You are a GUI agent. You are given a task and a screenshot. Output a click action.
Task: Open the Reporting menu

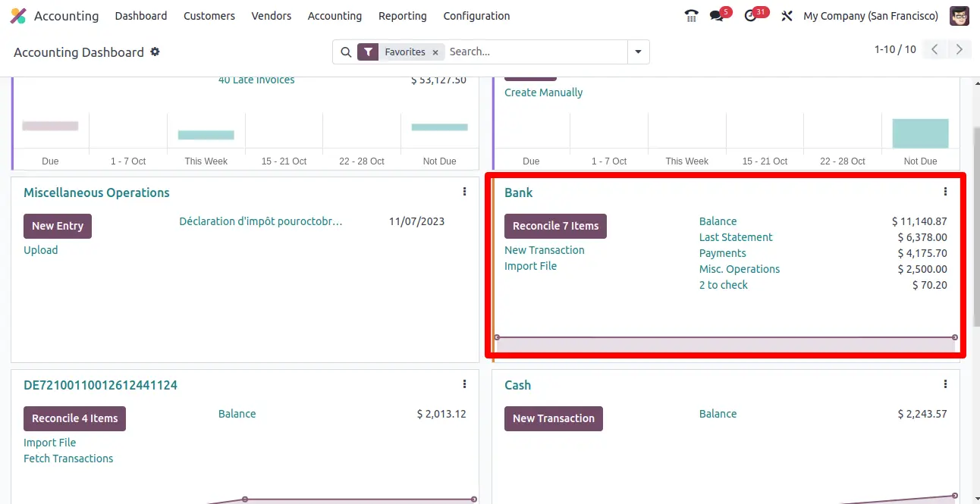(x=403, y=16)
